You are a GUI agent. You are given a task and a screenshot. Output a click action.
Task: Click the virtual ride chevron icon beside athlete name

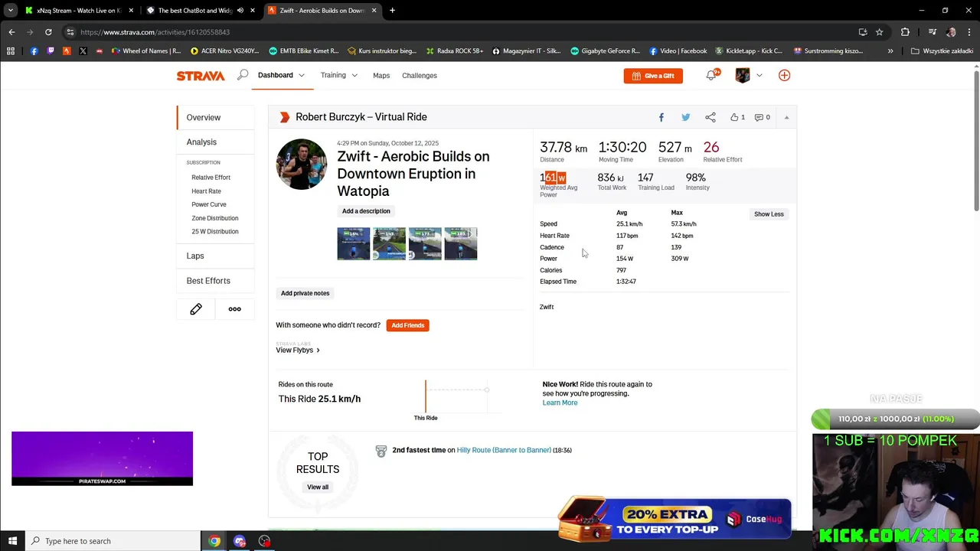tap(285, 117)
